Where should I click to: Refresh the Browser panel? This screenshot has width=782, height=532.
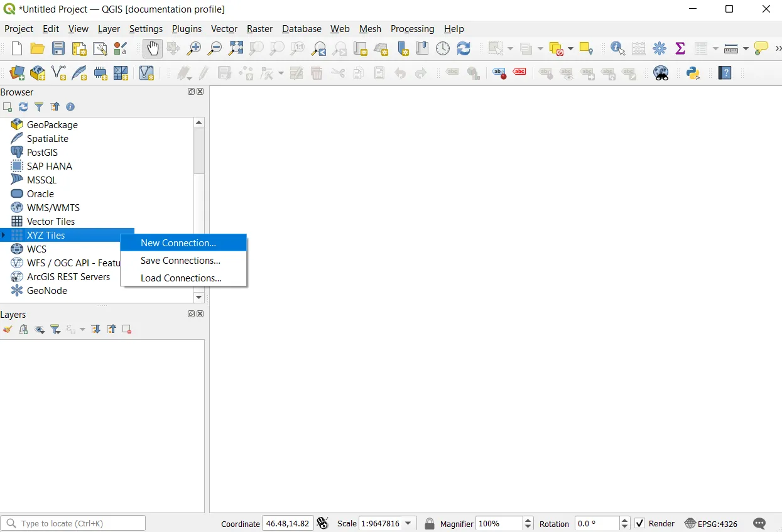(23, 107)
